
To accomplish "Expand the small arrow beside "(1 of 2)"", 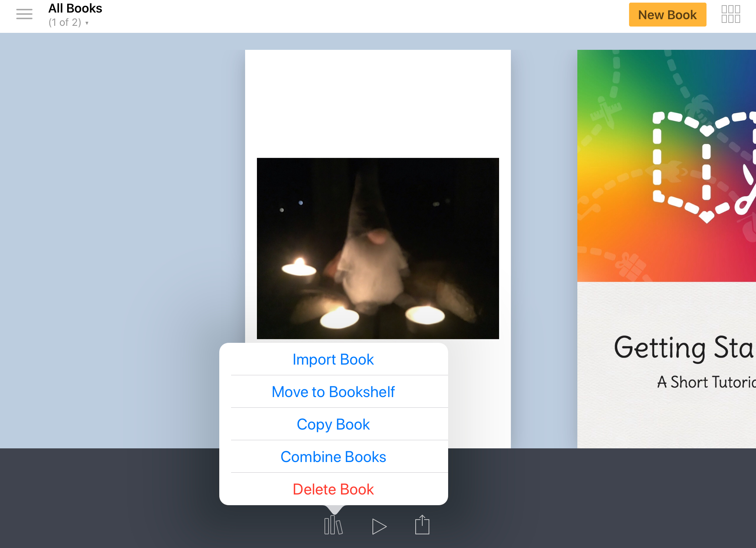I will pos(87,23).
